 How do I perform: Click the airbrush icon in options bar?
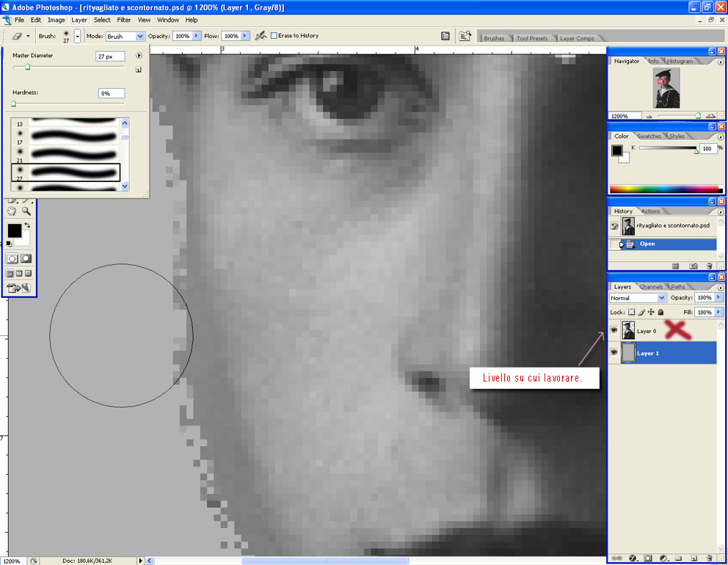(260, 35)
